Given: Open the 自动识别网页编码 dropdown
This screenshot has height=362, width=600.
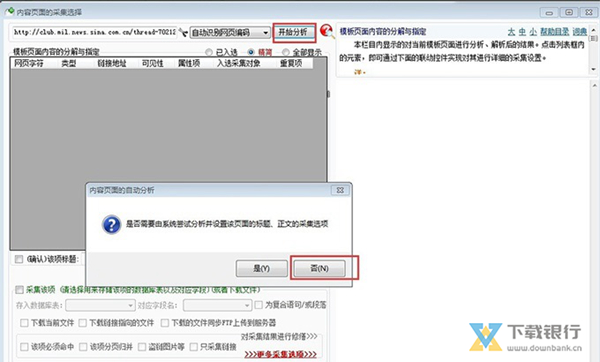Looking at the screenshot, I should point(230,33).
